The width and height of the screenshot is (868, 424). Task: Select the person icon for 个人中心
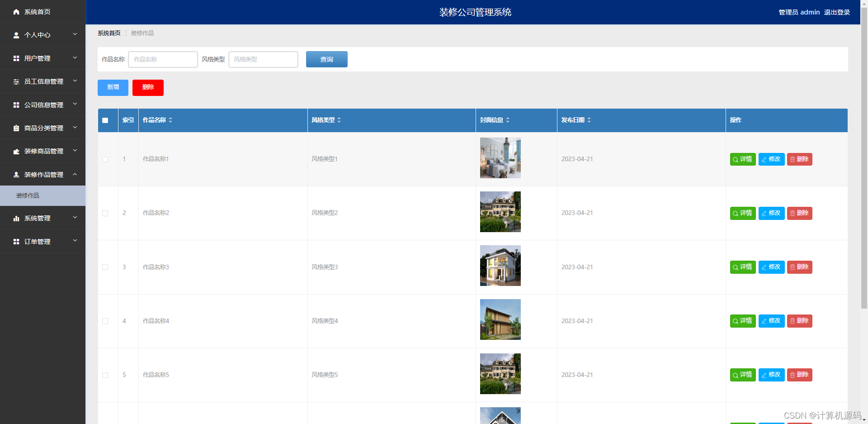pos(16,35)
